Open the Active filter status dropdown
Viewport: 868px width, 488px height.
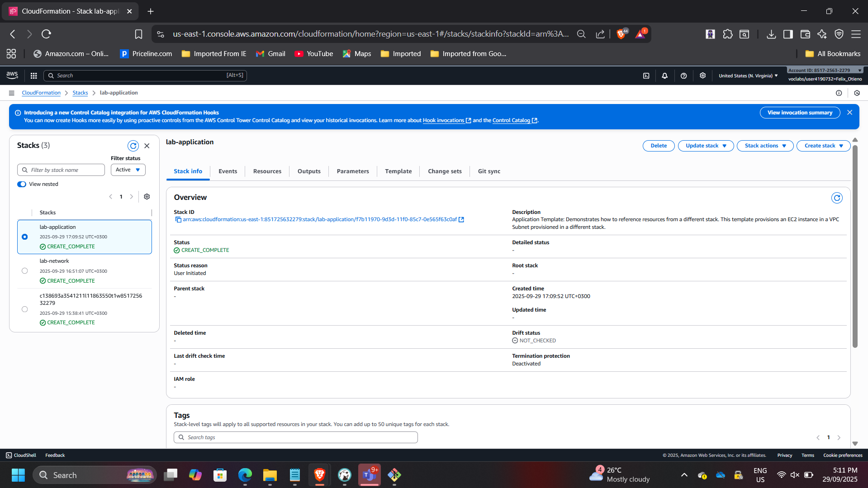click(128, 170)
